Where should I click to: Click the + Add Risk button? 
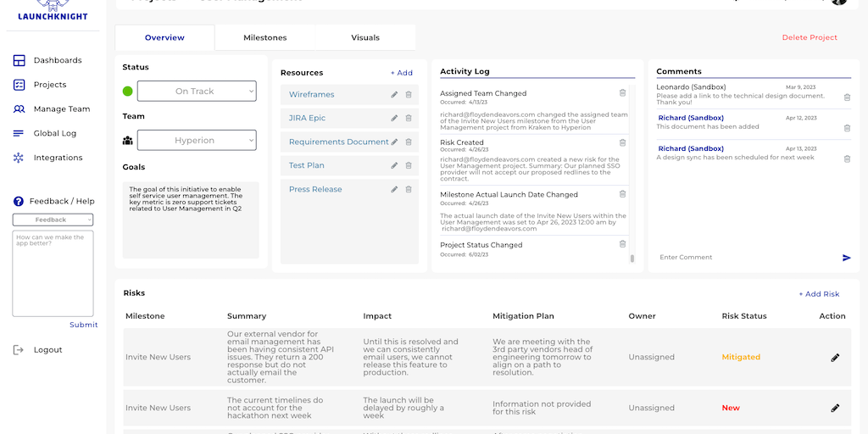(819, 294)
